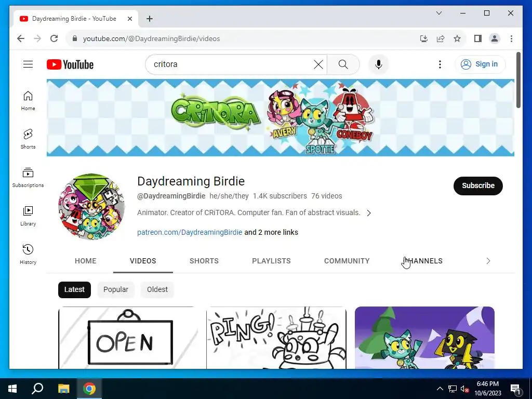Viewport: 532px width, 399px height.
Task: Click the @DaydreamingBirdie handle text
Action: point(171,196)
